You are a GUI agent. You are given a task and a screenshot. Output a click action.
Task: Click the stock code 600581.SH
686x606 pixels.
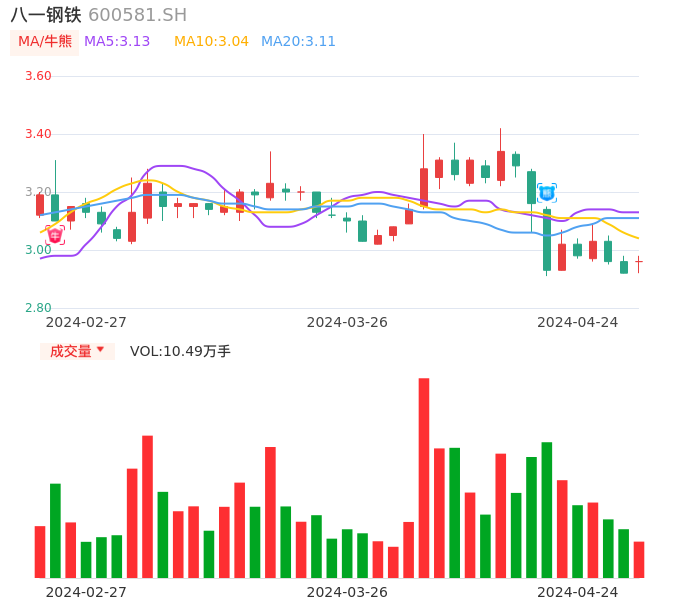tap(137, 15)
